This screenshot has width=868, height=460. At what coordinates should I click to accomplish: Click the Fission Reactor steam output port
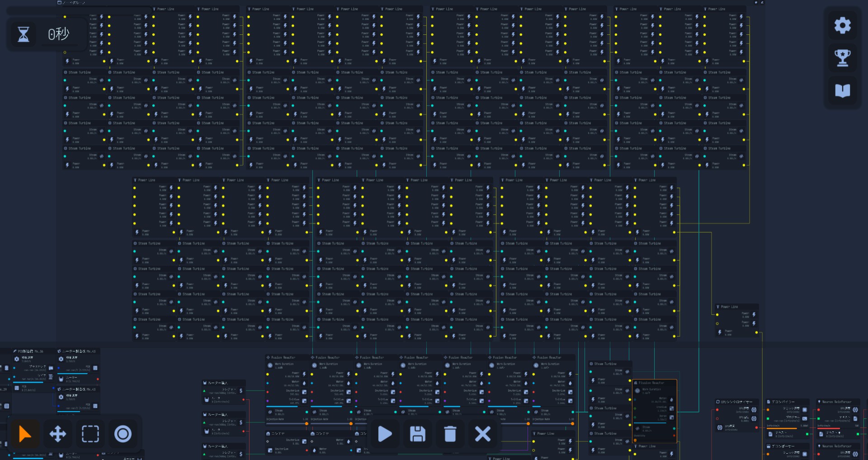coord(674,428)
